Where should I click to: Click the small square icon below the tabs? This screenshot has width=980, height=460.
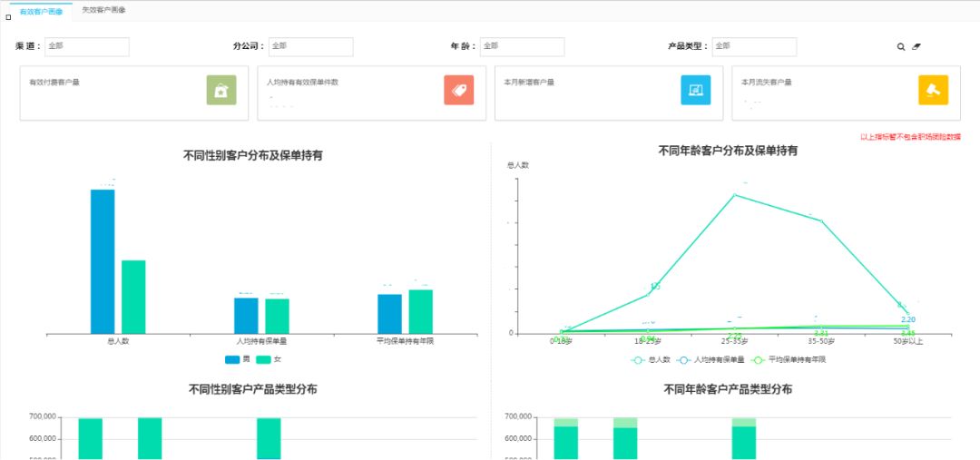[8, 17]
